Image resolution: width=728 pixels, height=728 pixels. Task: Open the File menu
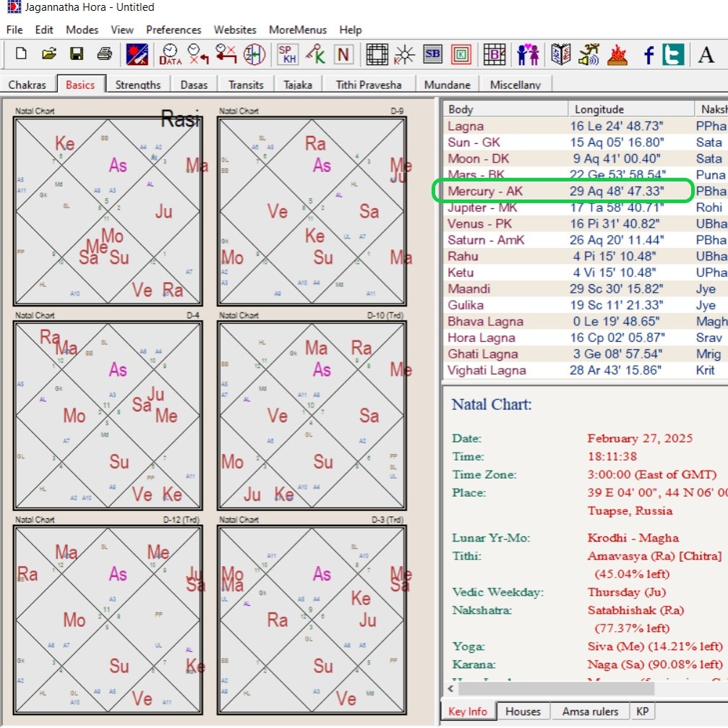(14, 30)
